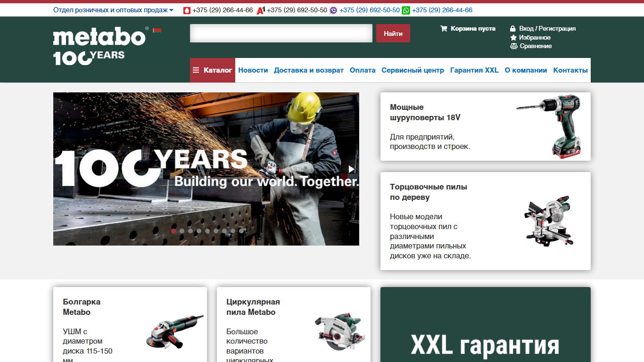Select the sixth carousel dot
This screenshot has height=362, width=644.
tap(216, 231)
